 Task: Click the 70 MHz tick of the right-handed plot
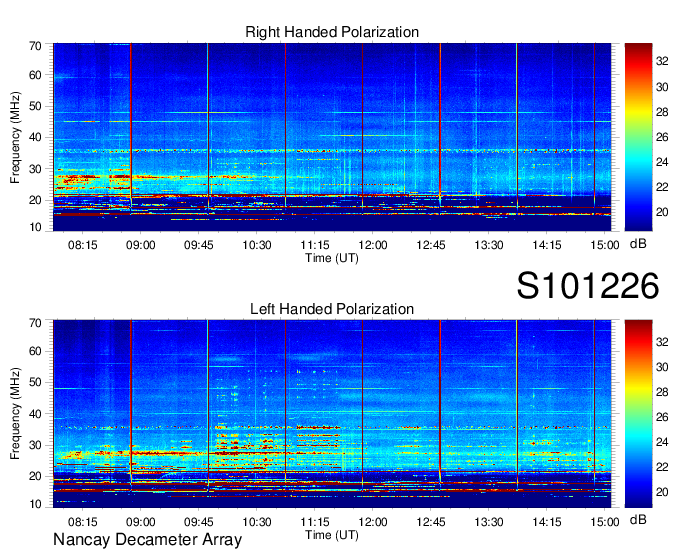click(35, 46)
